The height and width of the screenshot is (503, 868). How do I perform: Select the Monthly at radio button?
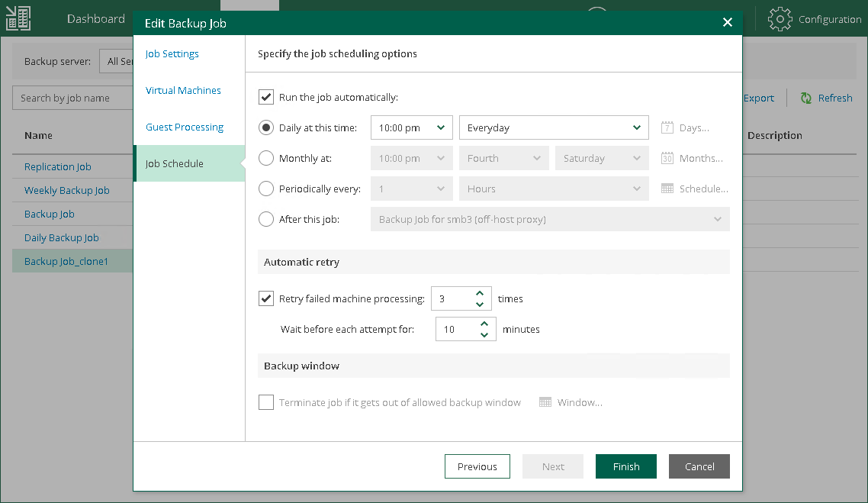tap(266, 158)
